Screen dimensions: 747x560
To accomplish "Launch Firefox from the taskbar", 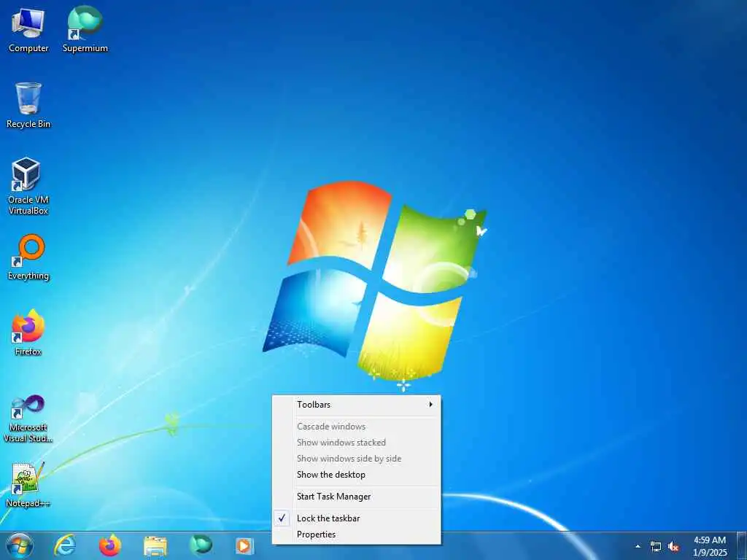I will [109, 545].
